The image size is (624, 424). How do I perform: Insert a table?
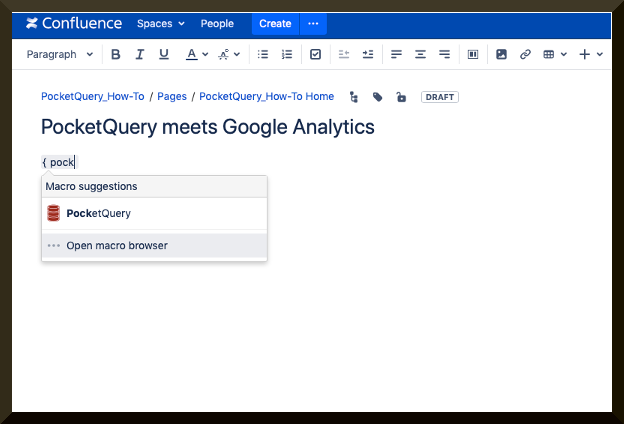click(549, 54)
